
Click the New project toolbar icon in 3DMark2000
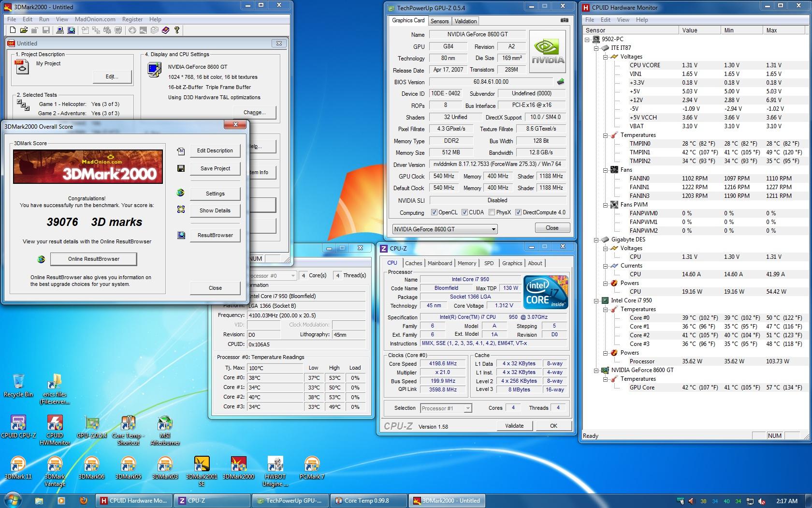point(12,30)
